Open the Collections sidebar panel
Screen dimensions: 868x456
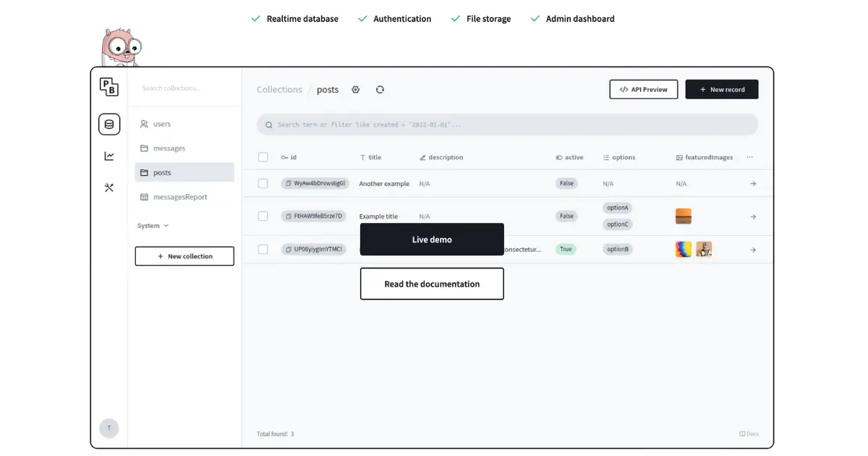point(109,124)
